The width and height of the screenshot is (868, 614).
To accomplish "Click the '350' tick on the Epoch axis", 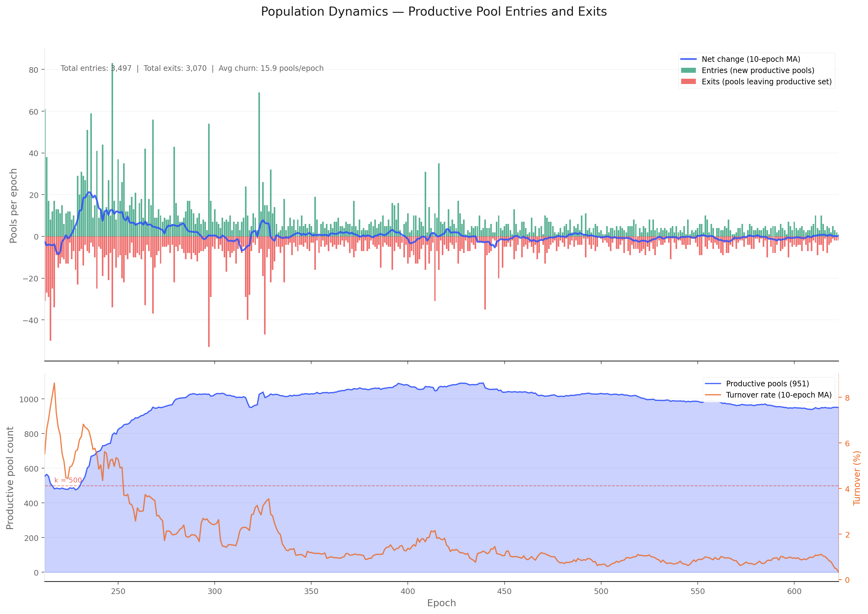I will point(311,591).
